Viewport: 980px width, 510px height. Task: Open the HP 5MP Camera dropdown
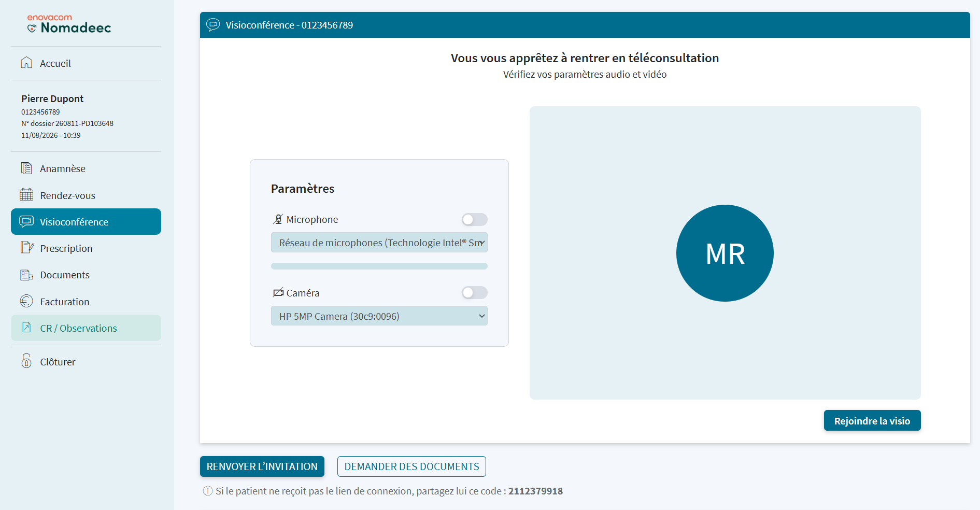tap(379, 316)
